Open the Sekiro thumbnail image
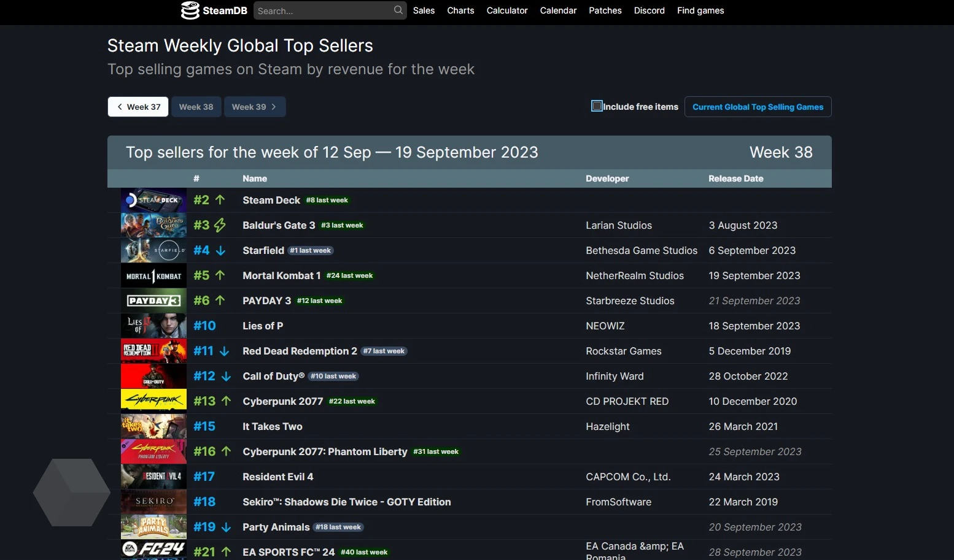The height and width of the screenshot is (560, 954). 153,502
